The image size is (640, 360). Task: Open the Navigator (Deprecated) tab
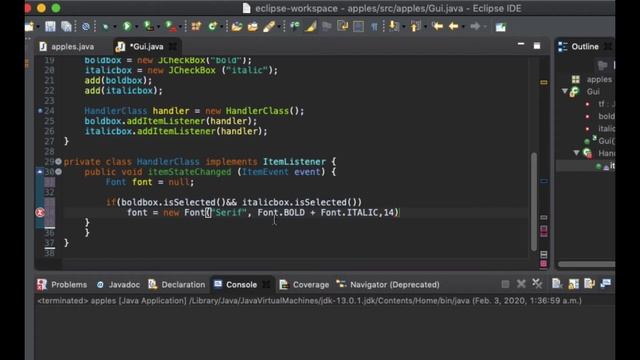388,284
